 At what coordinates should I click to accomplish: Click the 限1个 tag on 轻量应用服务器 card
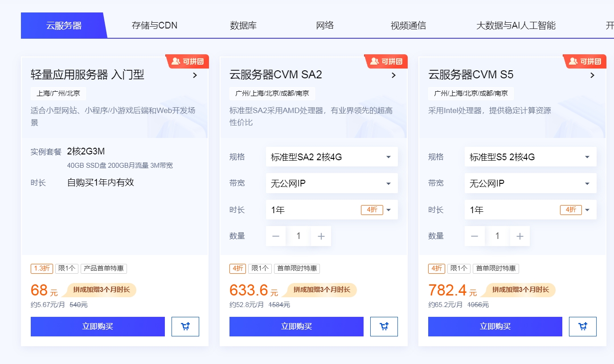[x=67, y=269]
